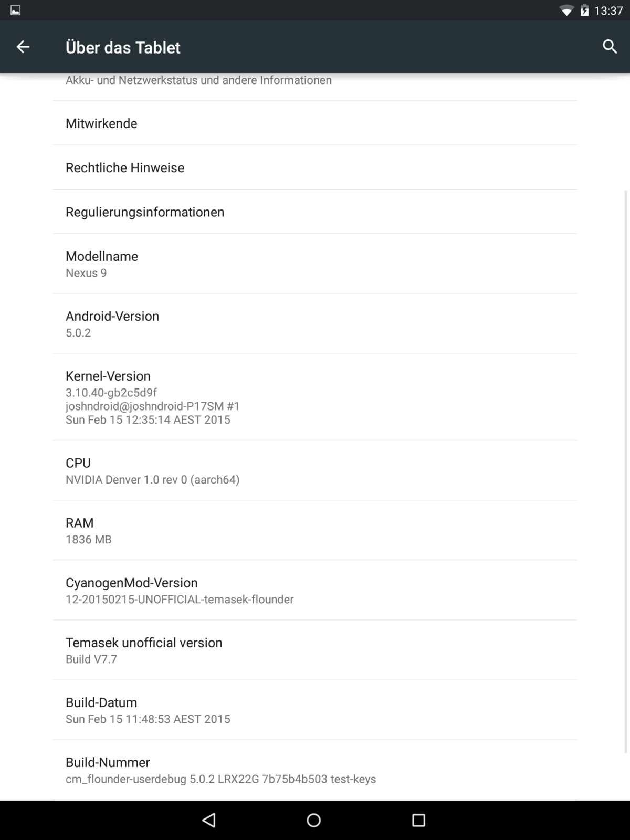Tap Temasek unofficial version entry
630x840 pixels.
315,650
